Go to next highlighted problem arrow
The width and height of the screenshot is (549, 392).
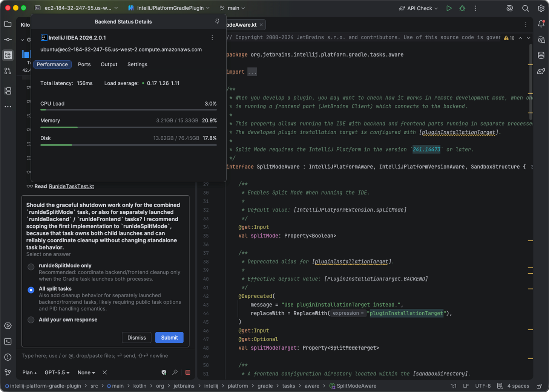click(529, 38)
